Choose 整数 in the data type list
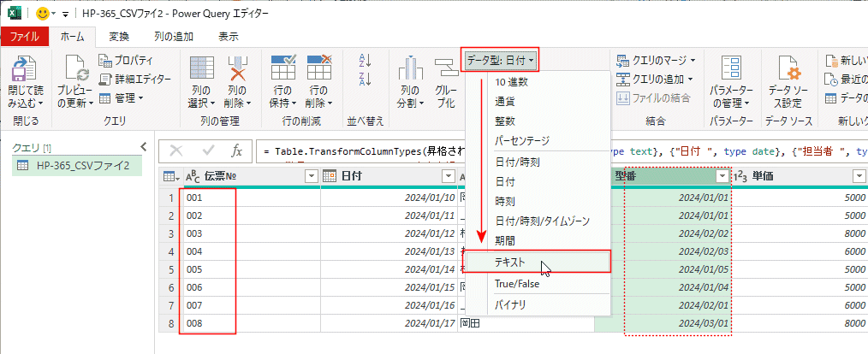 (x=505, y=121)
